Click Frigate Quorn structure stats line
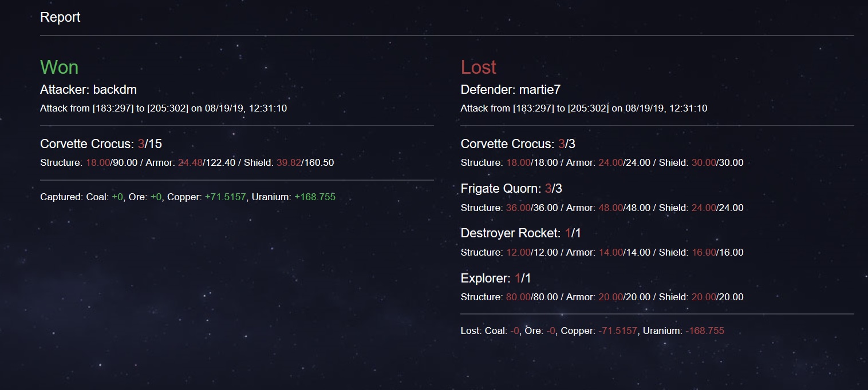Image resolution: width=868 pixels, height=390 pixels. 602,208
